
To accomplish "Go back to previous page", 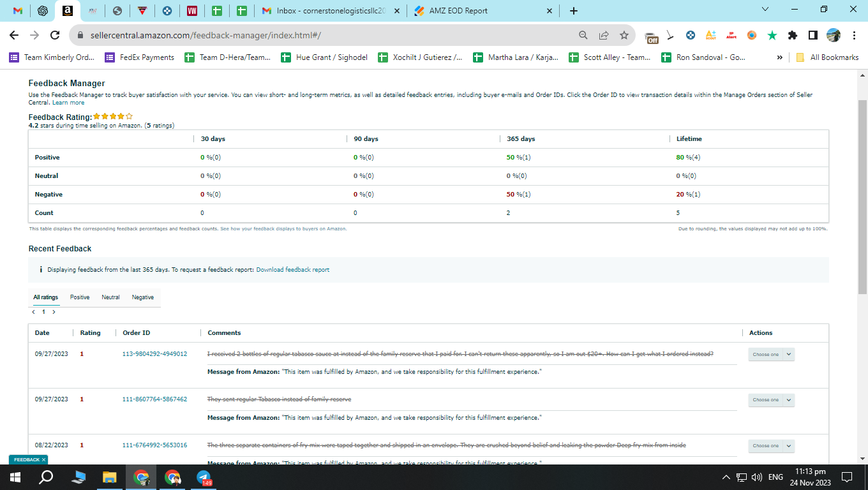I will click(14, 35).
